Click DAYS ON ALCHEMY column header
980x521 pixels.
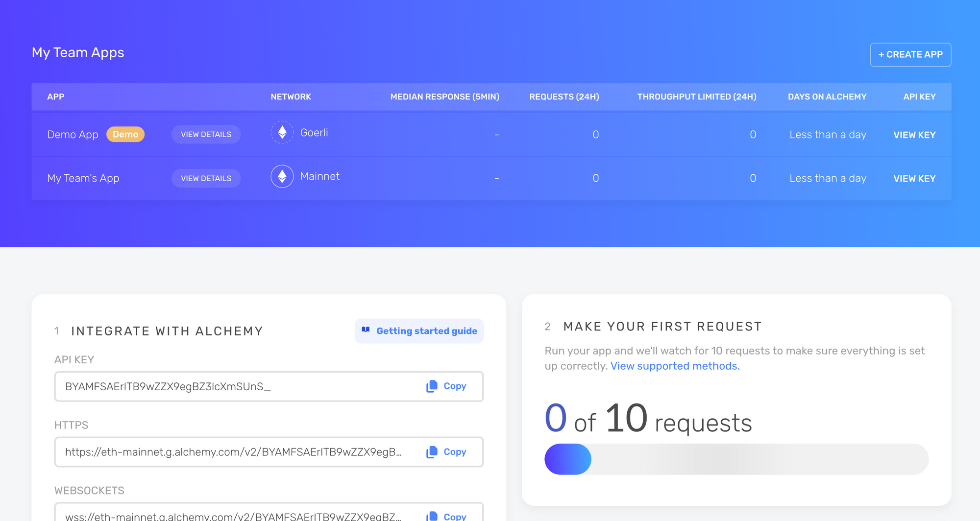pyautogui.click(x=827, y=97)
